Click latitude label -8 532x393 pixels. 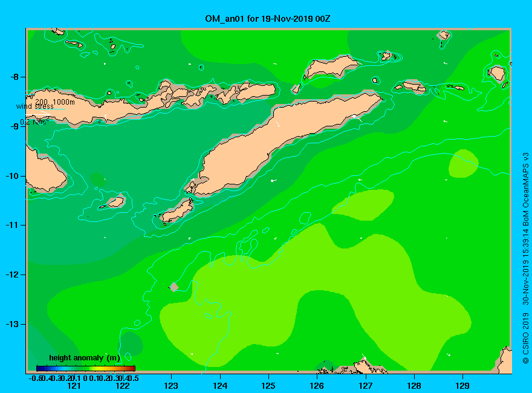(x=15, y=77)
